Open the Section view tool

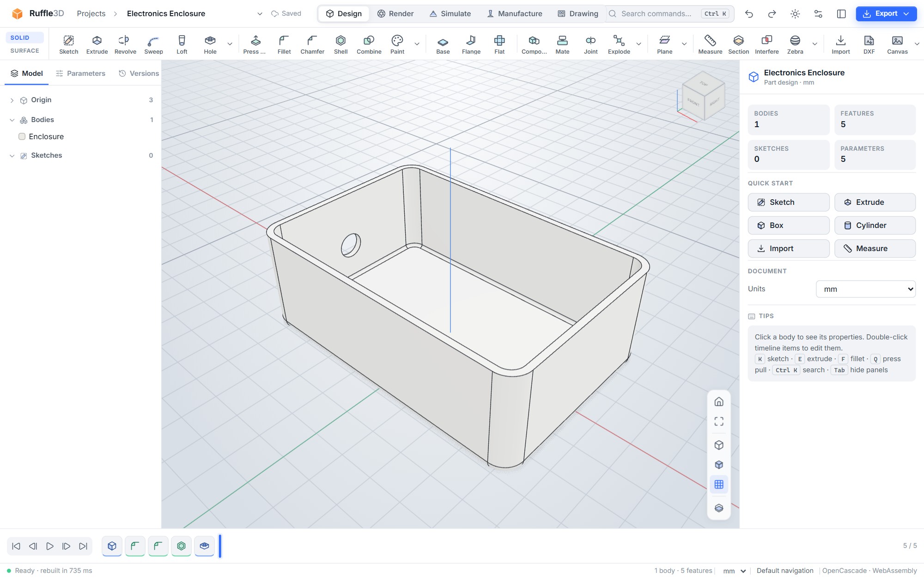pyautogui.click(x=738, y=44)
